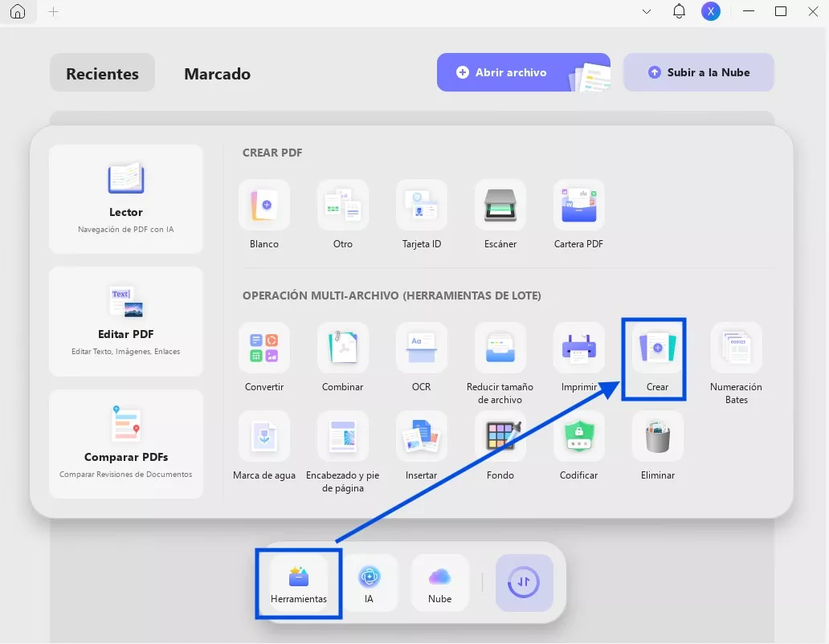The width and height of the screenshot is (829, 644).
Task: Open the Comparar PDFs card
Action: pyautogui.click(x=126, y=444)
